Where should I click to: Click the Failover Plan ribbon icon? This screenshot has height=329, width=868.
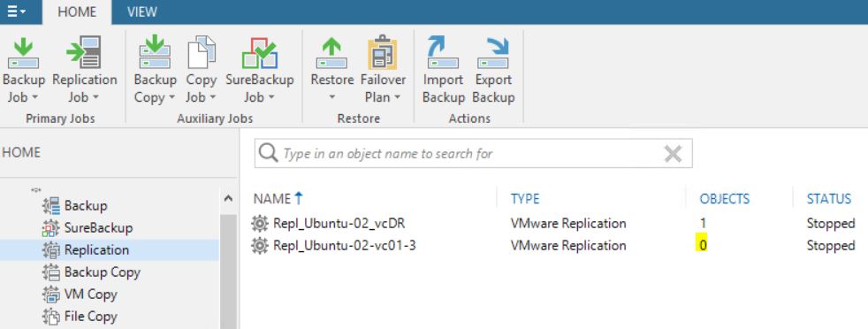(x=383, y=52)
